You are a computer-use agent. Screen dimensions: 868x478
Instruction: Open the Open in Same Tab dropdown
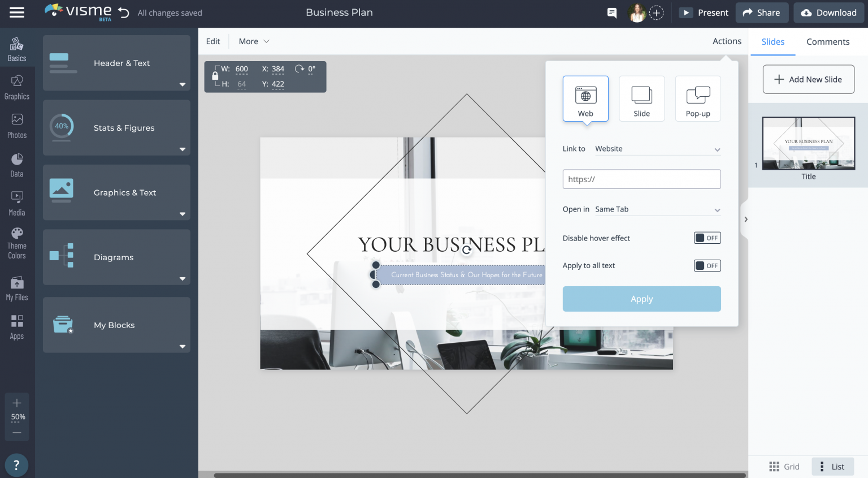(x=658, y=209)
